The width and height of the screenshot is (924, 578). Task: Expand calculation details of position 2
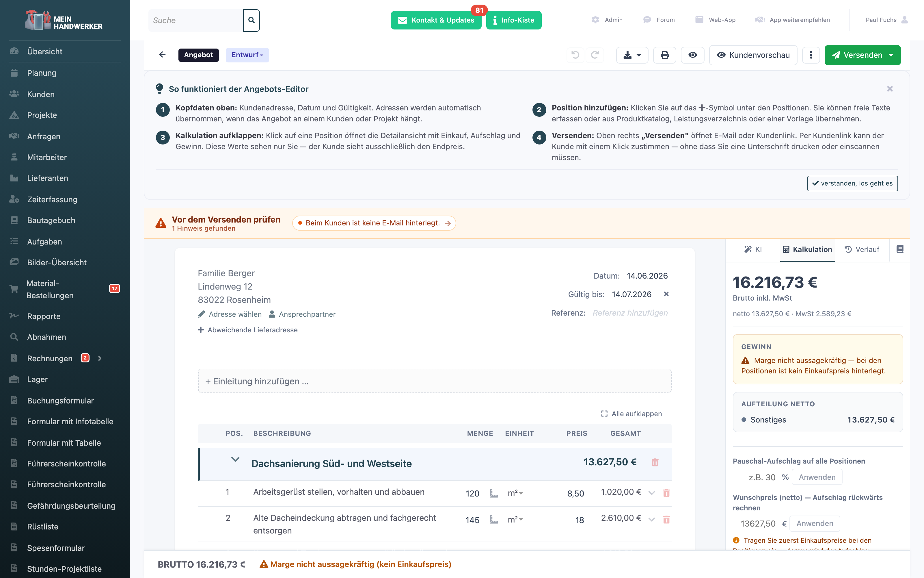(x=652, y=520)
